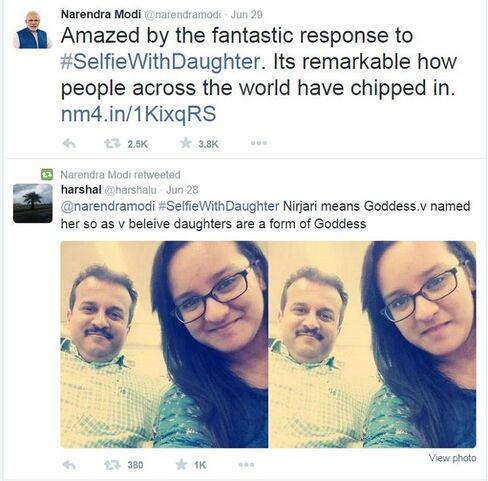Retweet harshal's tweet with 380 retweets
The width and height of the screenshot is (488, 481).
point(112,465)
